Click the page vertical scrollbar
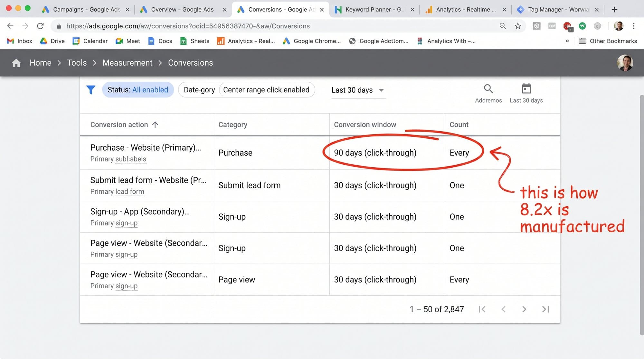The image size is (644, 359). pos(641,216)
